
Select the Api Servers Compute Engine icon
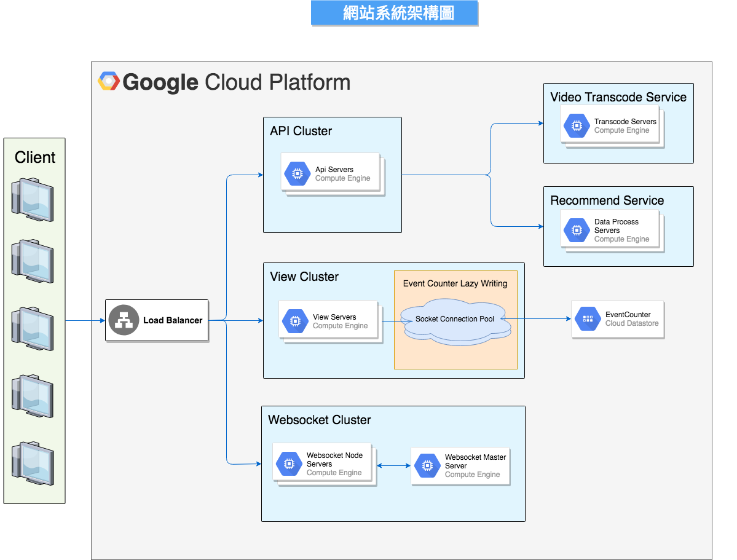point(297,174)
